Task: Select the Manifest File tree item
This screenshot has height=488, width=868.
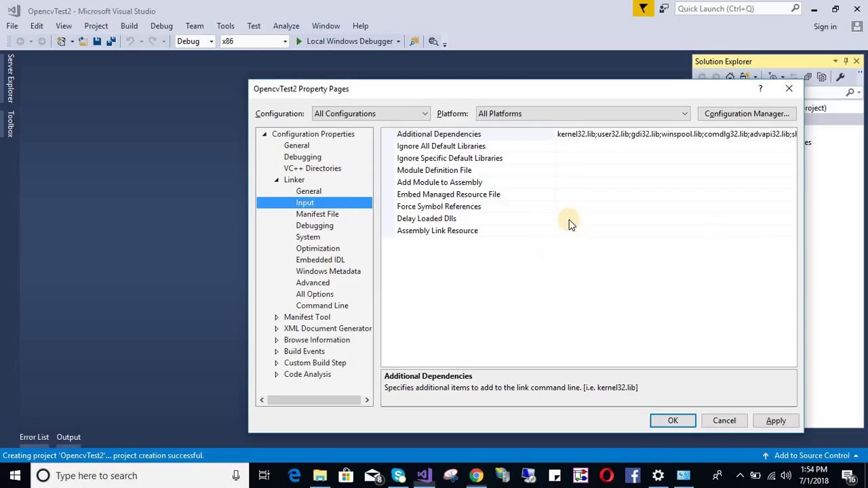Action: click(317, 214)
